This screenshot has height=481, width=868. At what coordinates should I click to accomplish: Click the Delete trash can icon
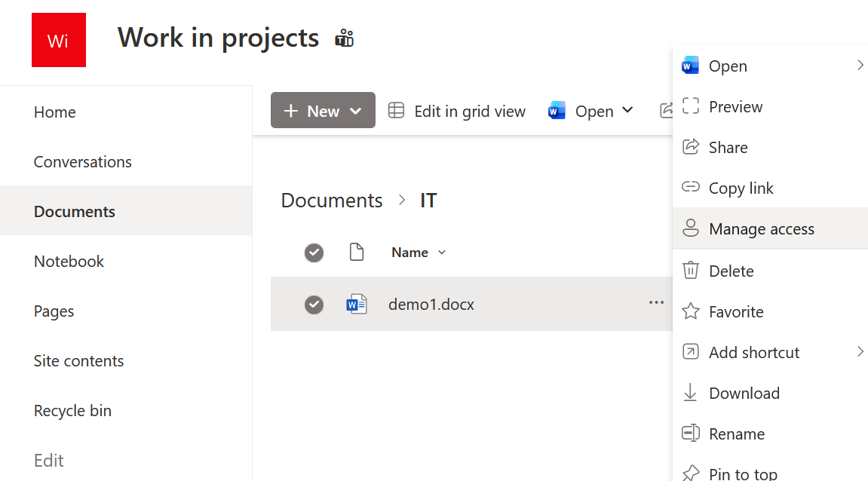tap(690, 271)
